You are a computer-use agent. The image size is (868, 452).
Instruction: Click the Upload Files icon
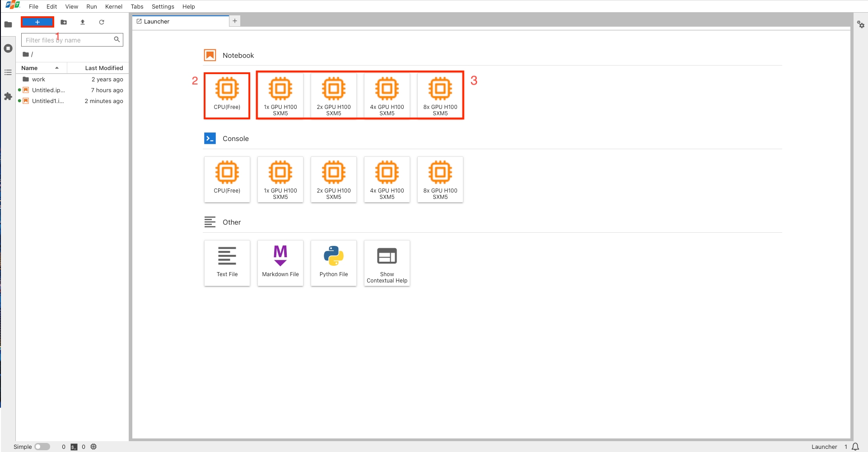83,22
